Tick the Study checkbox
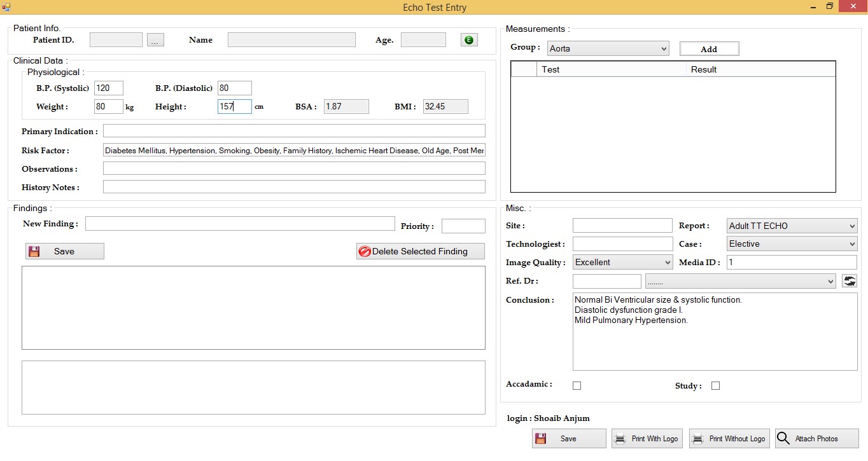Image resolution: width=868 pixels, height=461 pixels. [715, 385]
